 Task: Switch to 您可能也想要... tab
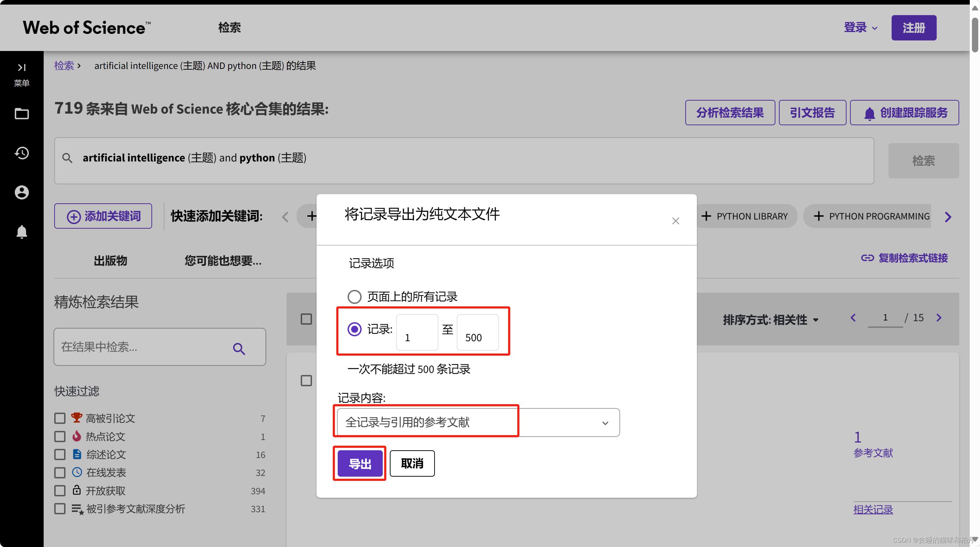click(x=223, y=261)
